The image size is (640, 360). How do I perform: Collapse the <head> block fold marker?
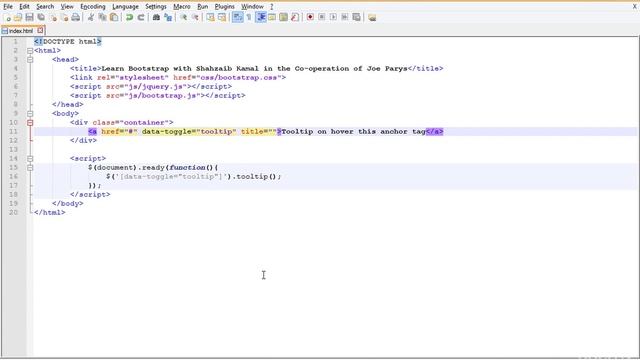coord(30,60)
